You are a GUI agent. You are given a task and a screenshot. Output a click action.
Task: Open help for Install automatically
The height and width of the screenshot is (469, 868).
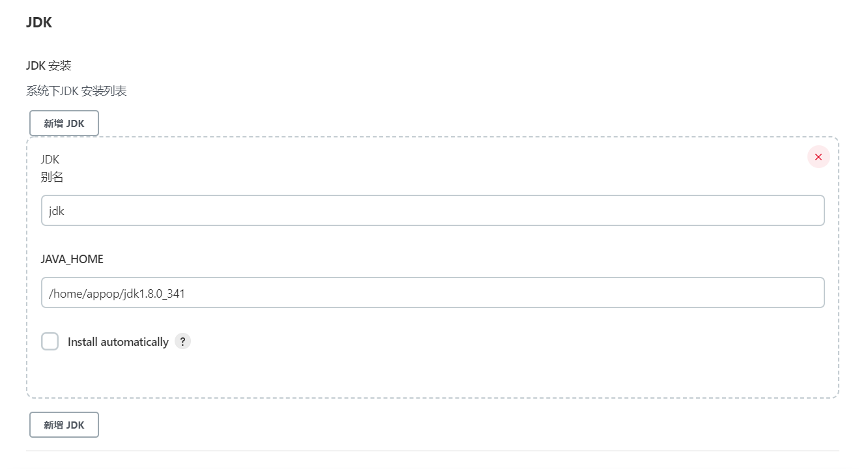point(182,341)
